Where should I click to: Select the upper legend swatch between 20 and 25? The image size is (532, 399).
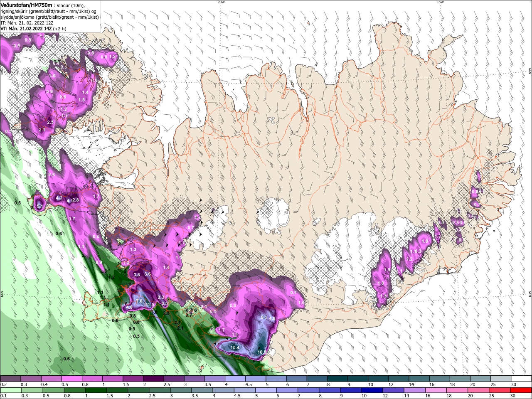pyautogui.click(x=480, y=379)
